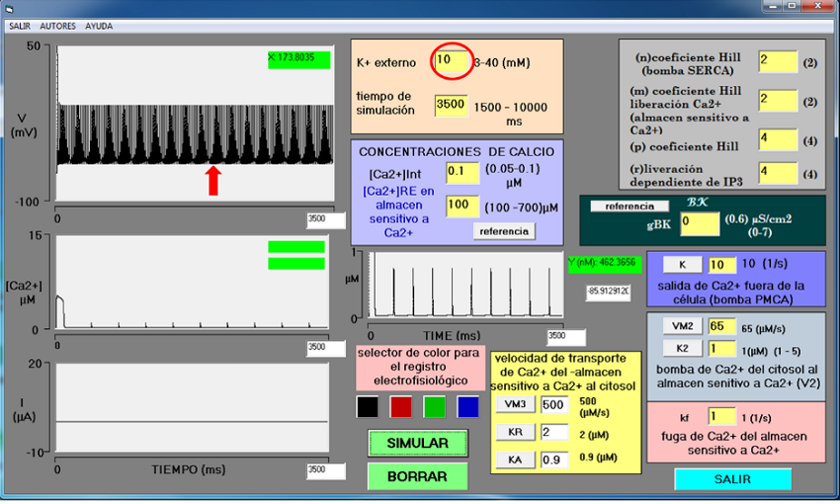
Task: Open the SALIR menu
Action: click(21, 26)
